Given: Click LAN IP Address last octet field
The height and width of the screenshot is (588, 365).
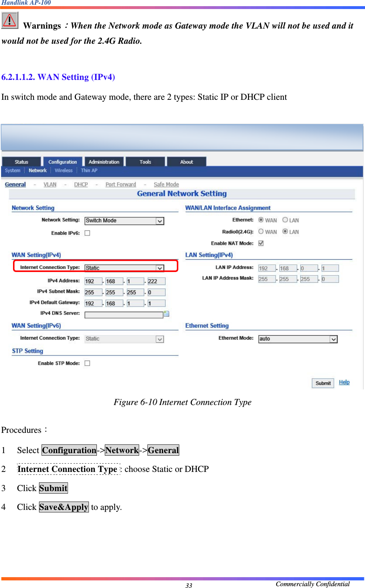Looking at the screenshot, I should pyautogui.click(x=330, y=268).
